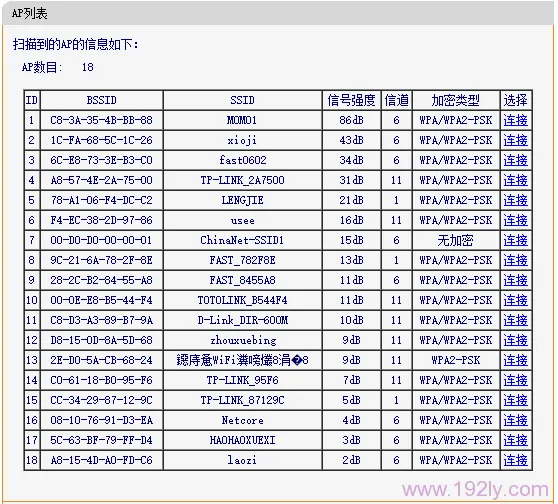The image size is (558, 504).
Task: Click 连接 in row ID 13
Action: [515, 360]
